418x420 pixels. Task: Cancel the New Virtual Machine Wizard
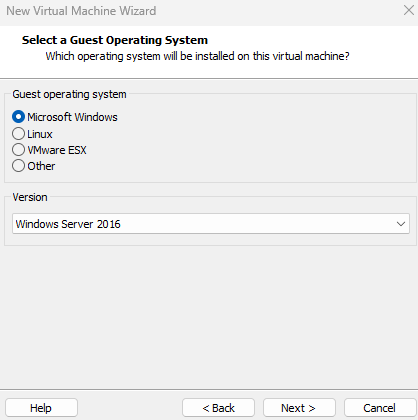coord(380,408)
